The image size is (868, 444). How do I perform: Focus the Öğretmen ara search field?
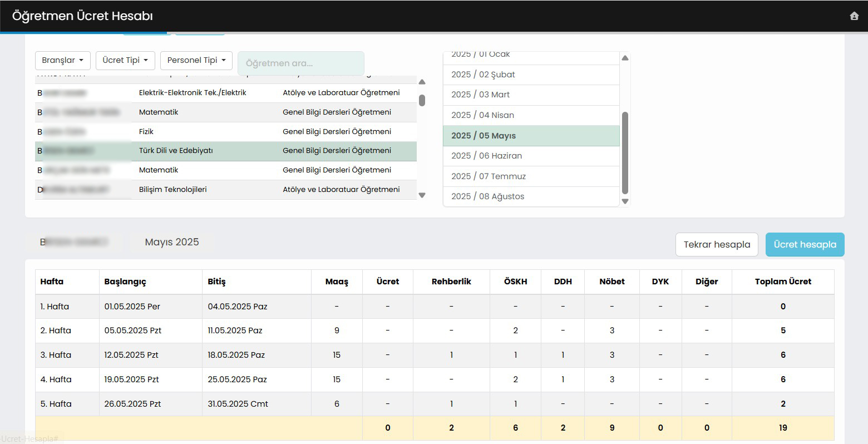point(301,63)
